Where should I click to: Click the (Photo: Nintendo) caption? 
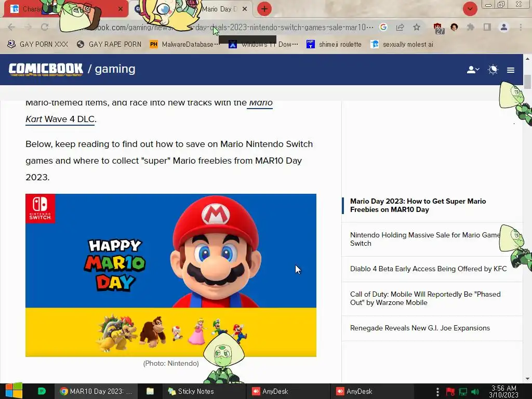click(171, 363)
